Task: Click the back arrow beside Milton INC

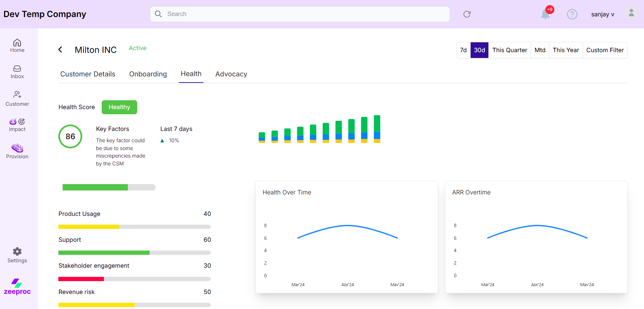Action: pos(60,50)
